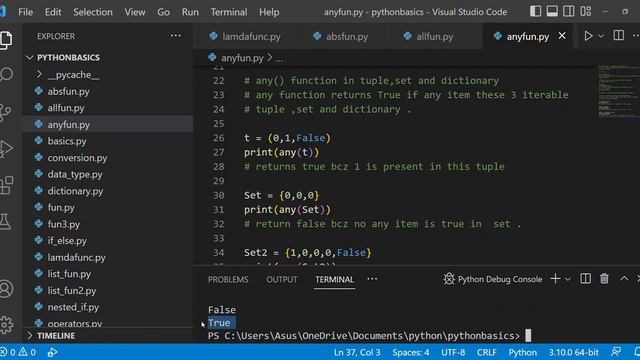The image size is (640, 360).
Task: Maximize panel size chevron
Action: (x=624, y=278)
